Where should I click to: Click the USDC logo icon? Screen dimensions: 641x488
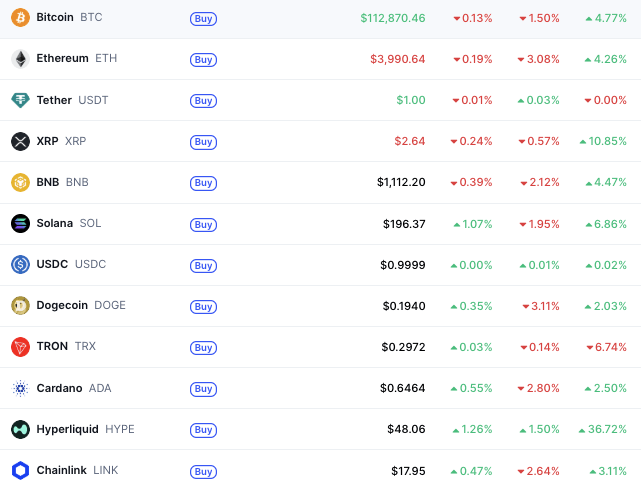pos(20,264)
